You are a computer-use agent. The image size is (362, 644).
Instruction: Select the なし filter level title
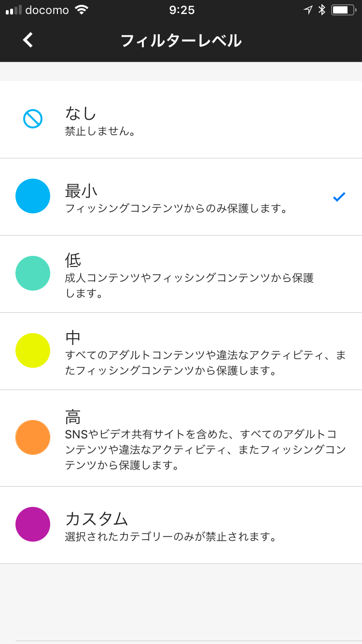tap(81, 113)
